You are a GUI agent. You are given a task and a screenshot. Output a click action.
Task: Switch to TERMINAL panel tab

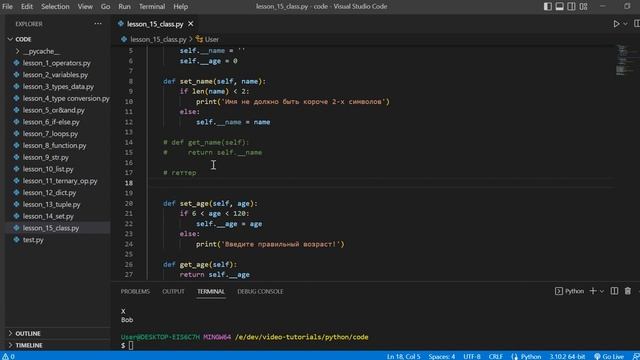[x=211, y=291]
